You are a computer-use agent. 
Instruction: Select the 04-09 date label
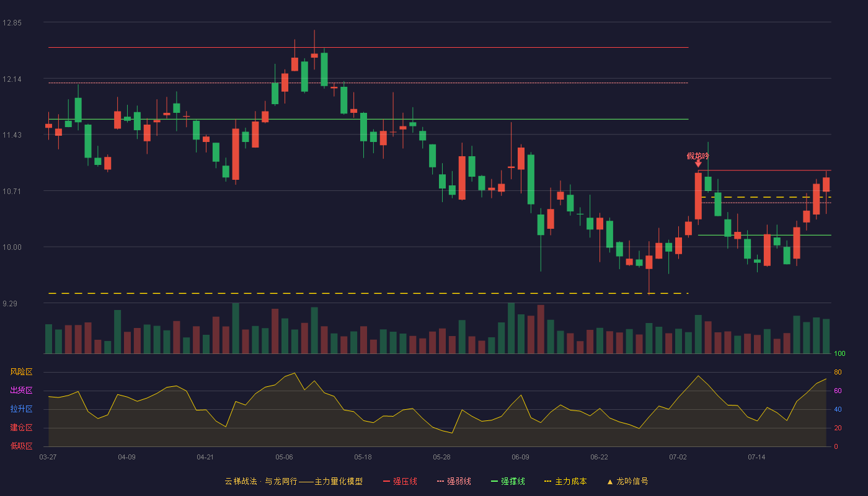[126, 457]
